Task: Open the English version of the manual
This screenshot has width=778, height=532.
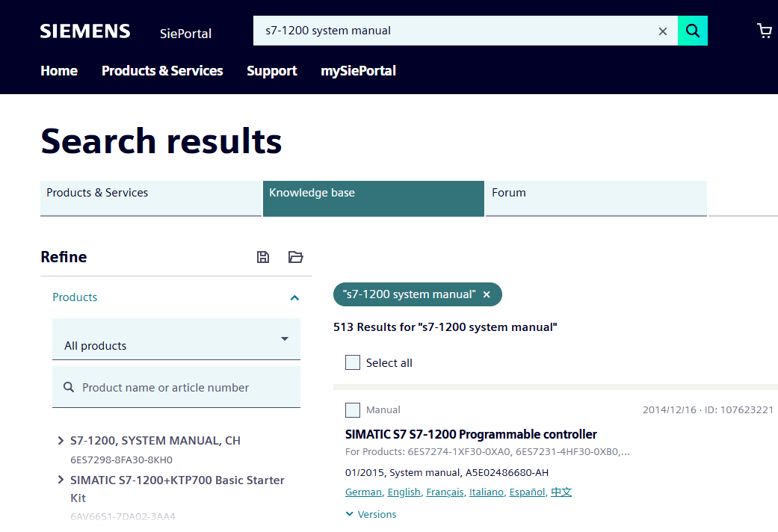Action: click(404, 492)
